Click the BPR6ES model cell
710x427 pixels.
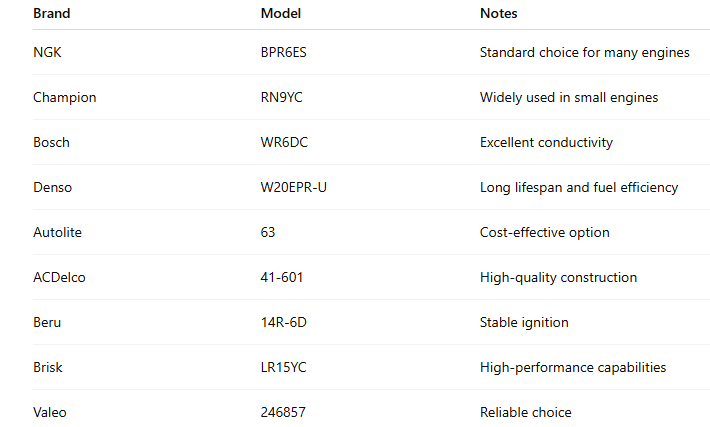coord(285,52)
